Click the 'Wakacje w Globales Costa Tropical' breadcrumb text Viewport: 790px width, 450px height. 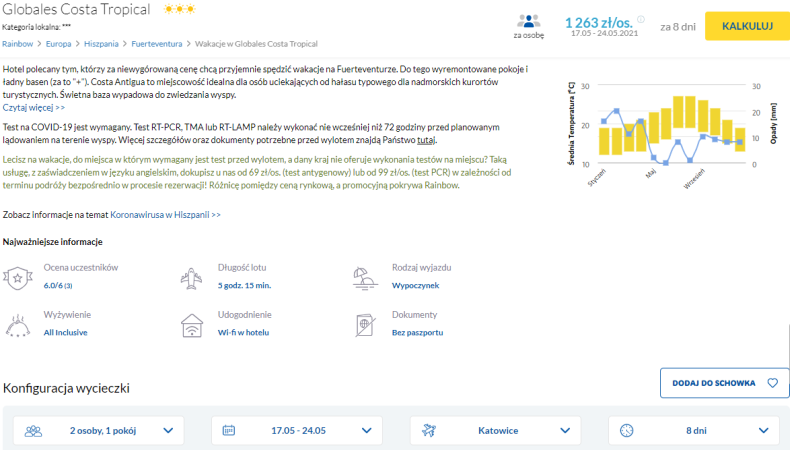256,44
